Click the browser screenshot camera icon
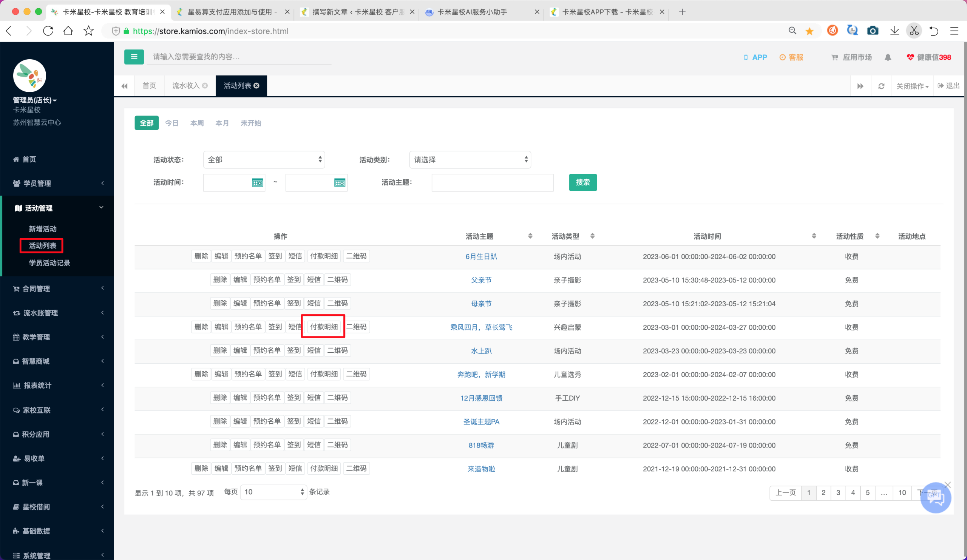This screenshot has height=560, width=967. (873, 31)
